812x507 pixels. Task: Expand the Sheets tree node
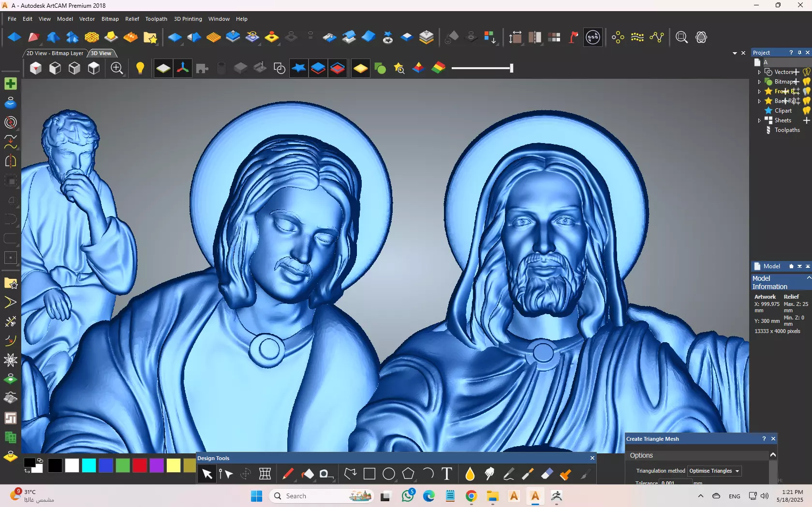coord(759,120)
